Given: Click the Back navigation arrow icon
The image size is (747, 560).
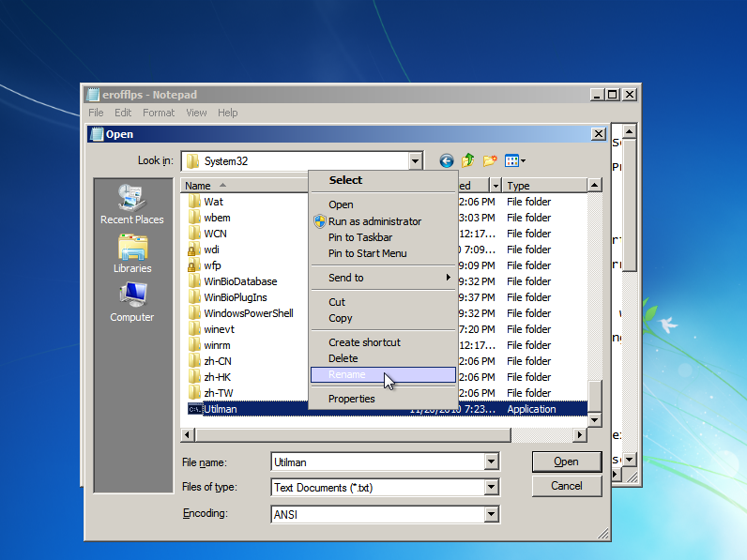Looking at the screenshot, I should [446, 161].
